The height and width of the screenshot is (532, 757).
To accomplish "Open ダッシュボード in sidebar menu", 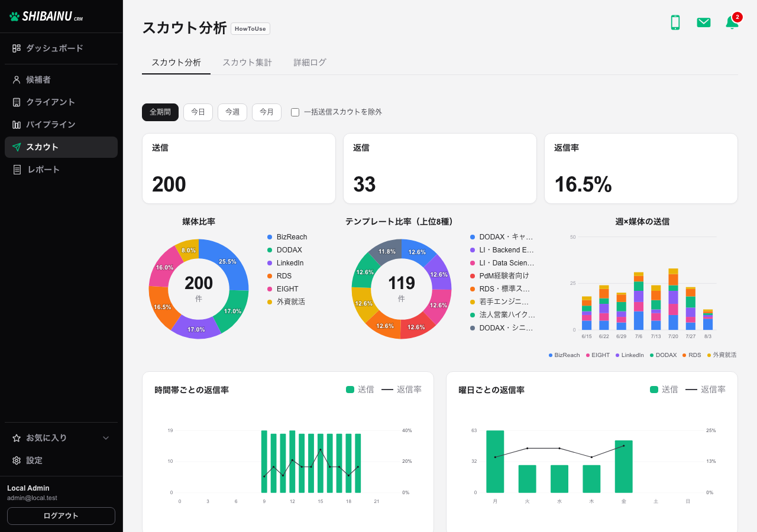I will [x=61, y=48].
